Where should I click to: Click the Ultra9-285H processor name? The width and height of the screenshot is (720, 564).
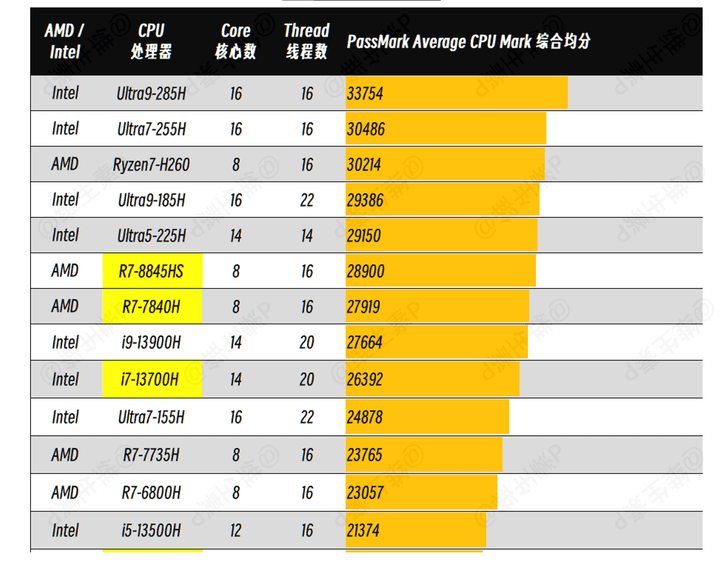150,94
